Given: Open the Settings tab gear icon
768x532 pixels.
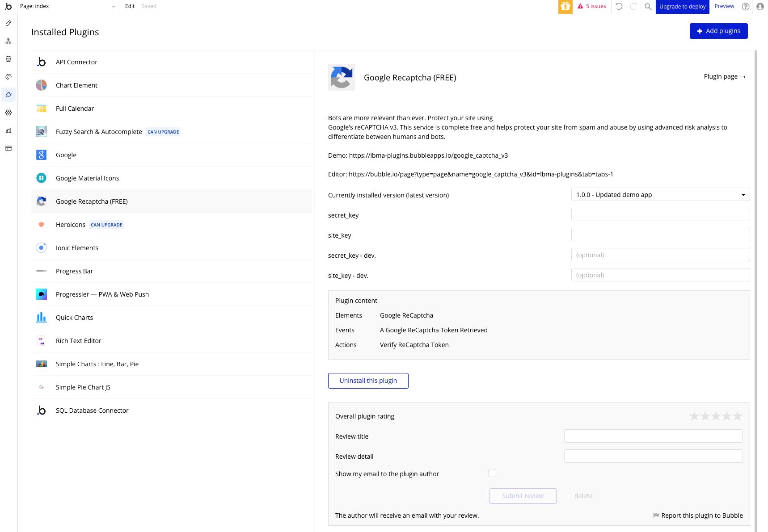Looking at the screenshot, I should [8, 113].
